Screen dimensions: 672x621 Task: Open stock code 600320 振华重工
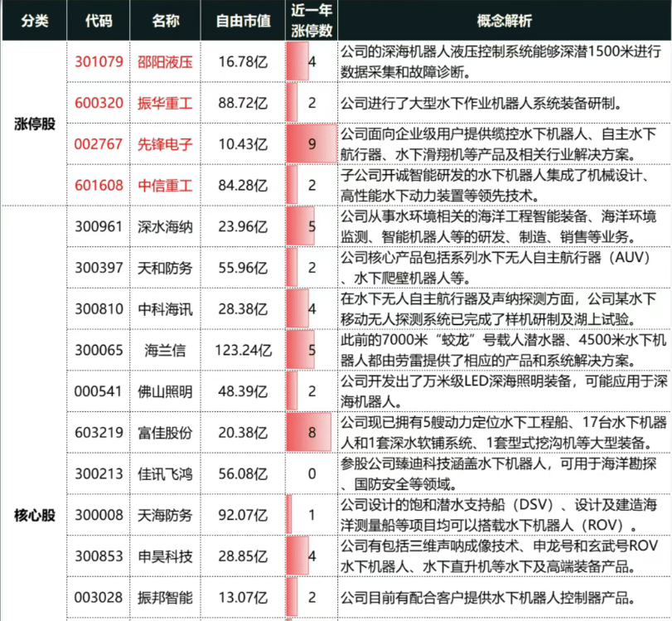[99, 104]
